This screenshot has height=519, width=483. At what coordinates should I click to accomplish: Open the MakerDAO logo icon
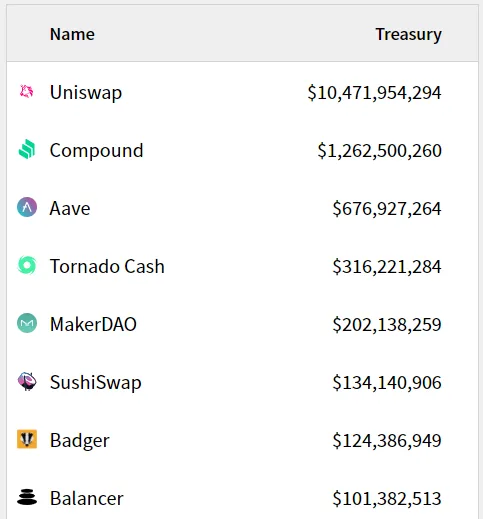[27, 323]
